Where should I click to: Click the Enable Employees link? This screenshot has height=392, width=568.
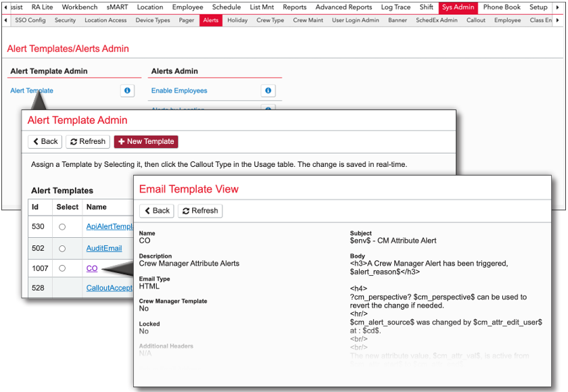pos(179,91)
